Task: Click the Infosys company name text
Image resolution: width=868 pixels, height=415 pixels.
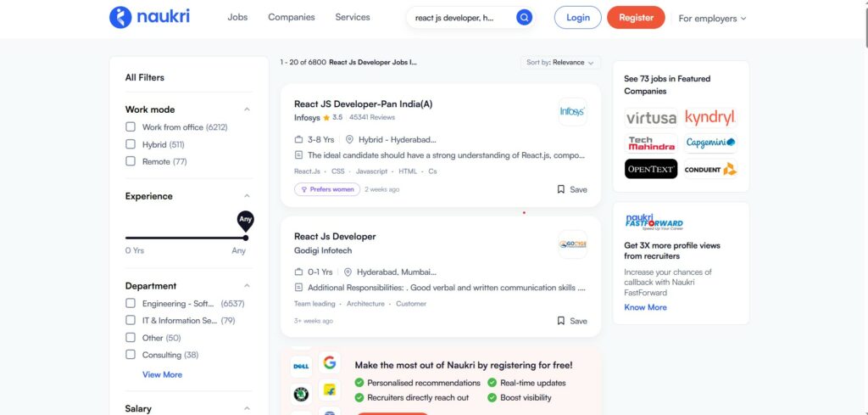Action: click(x=307, y=117)
